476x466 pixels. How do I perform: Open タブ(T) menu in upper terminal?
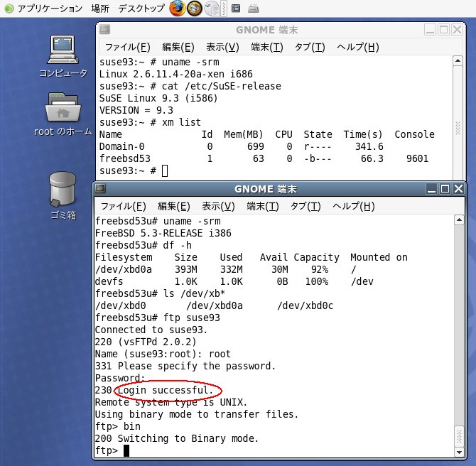pos(310,47)
